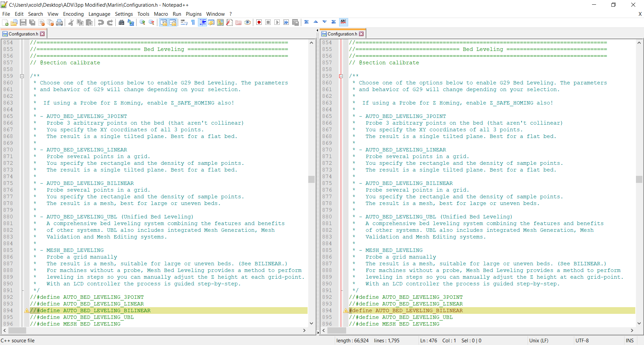
Task: Click the Open file toolbar icon
Action: coord(14,22)
